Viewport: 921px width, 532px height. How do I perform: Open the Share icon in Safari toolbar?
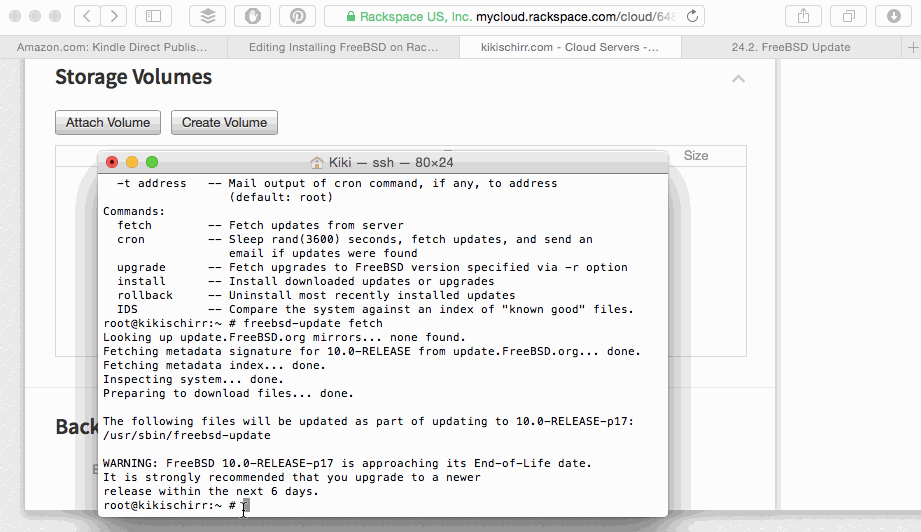point(804,16)
